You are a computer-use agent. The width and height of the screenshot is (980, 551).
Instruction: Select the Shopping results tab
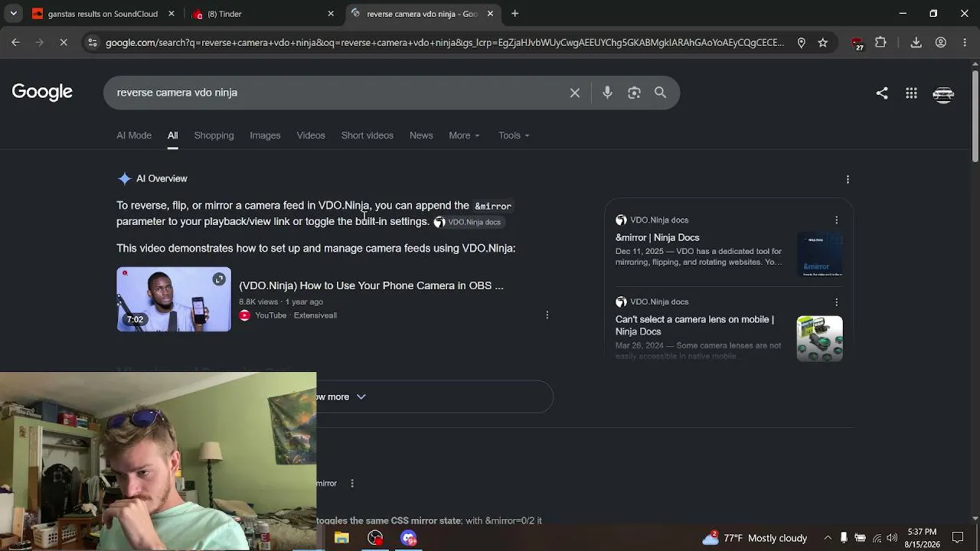[x=214, y=135]
